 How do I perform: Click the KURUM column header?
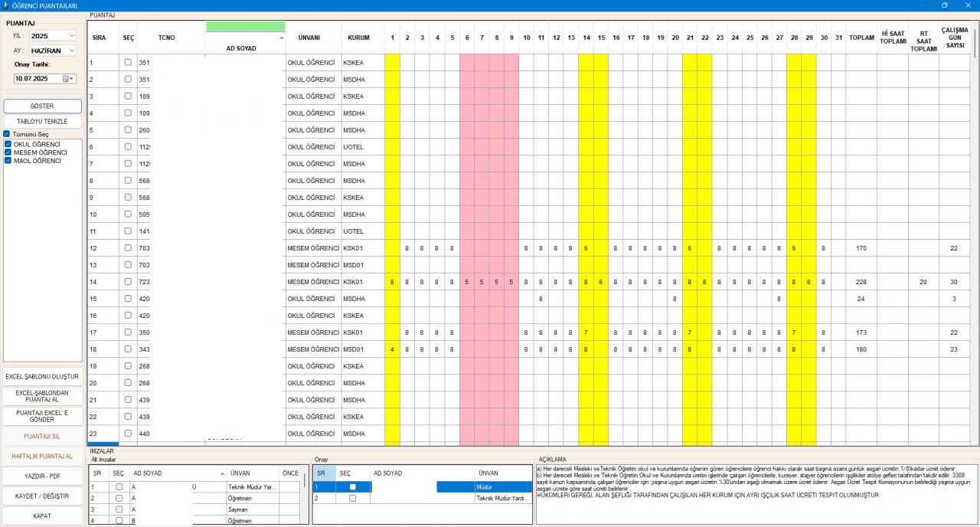tap(359, 38)
